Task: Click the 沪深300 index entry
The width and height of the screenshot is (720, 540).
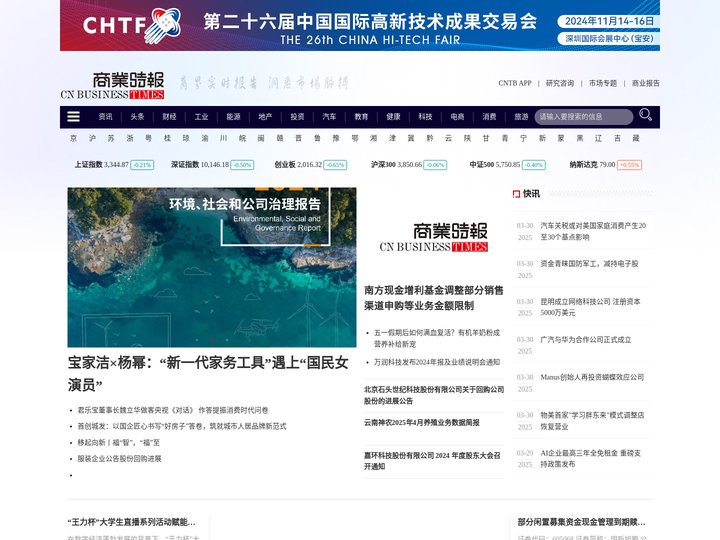Action: click(409, 164)
